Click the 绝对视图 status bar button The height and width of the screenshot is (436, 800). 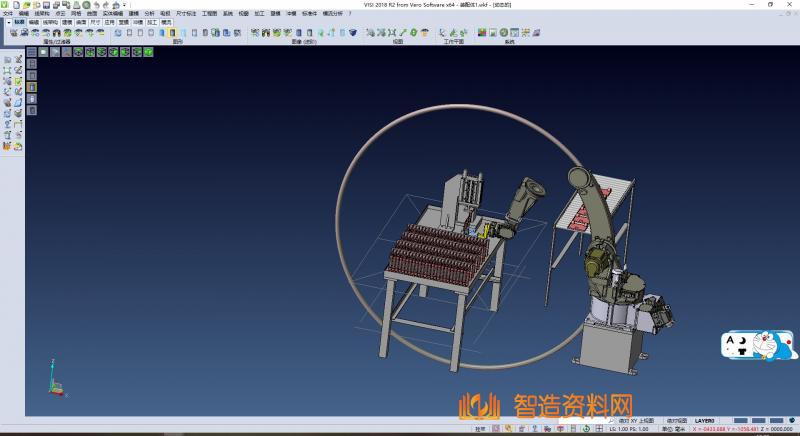[674, 421]
